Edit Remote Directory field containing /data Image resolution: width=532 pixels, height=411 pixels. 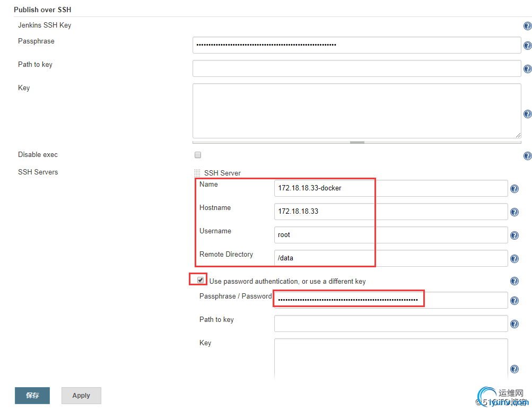(391, 258)
